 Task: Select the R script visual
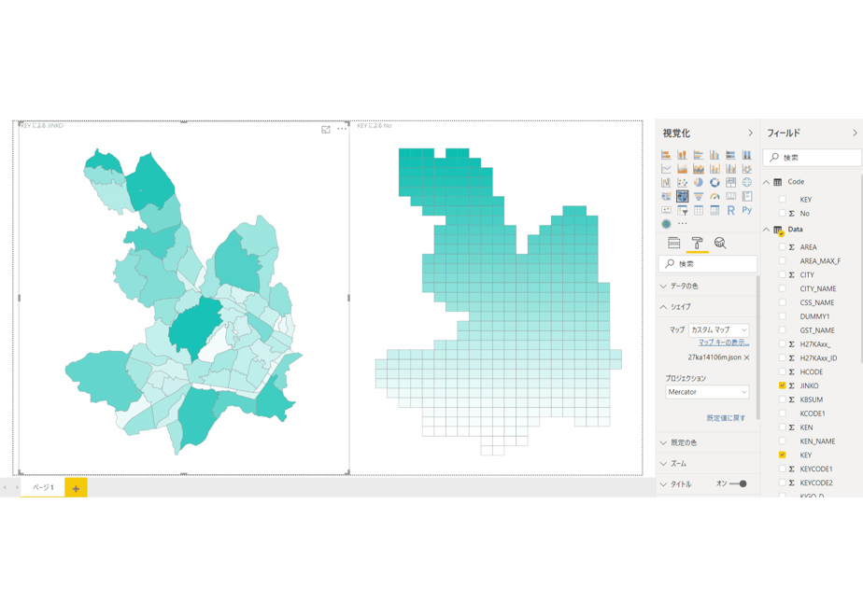pyautogui.click(x=731, y=210)
